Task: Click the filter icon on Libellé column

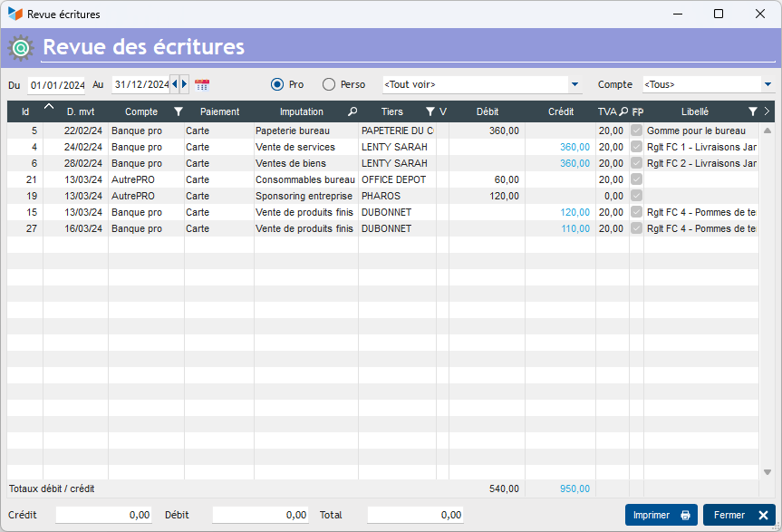Action: point(753,111)
